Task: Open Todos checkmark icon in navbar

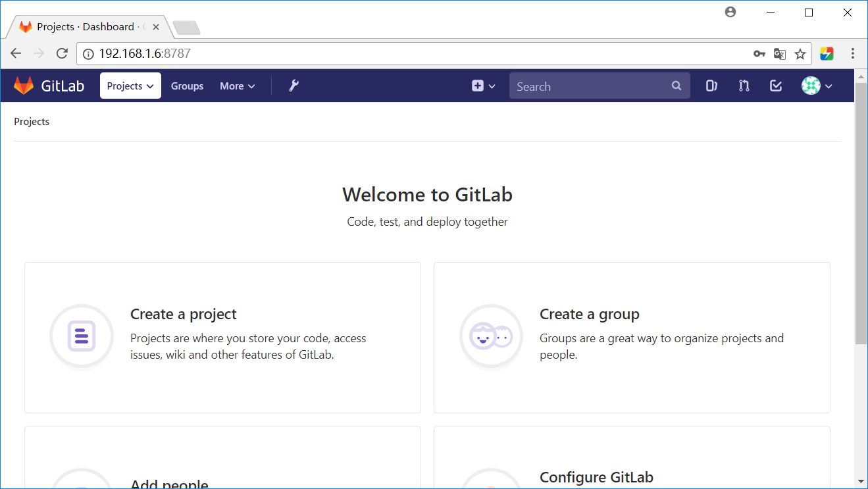Action: [x=776, y=86]
